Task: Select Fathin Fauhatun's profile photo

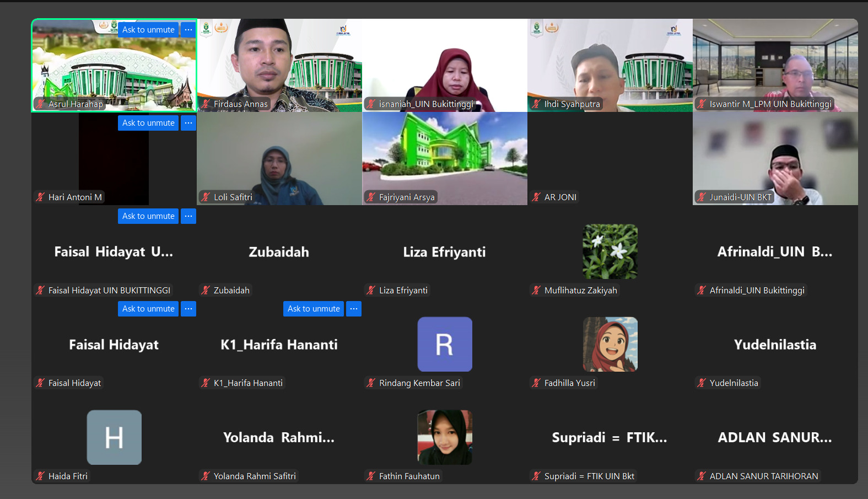Action: [x=445, y=437]
